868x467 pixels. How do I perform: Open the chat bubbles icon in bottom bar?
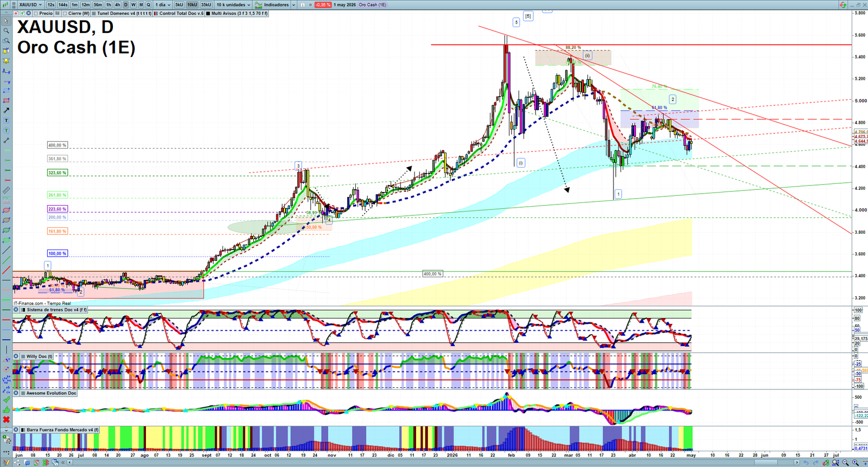[x=27, y=463]
